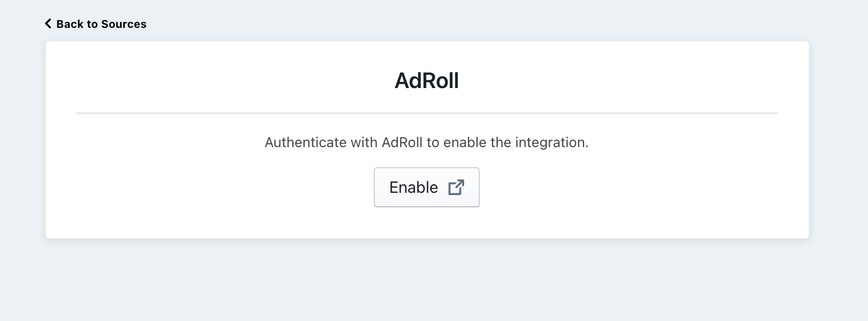Click the arrow-out-of-box icon next to Enable
868x321 pixels.
click(x=456, y=187)
